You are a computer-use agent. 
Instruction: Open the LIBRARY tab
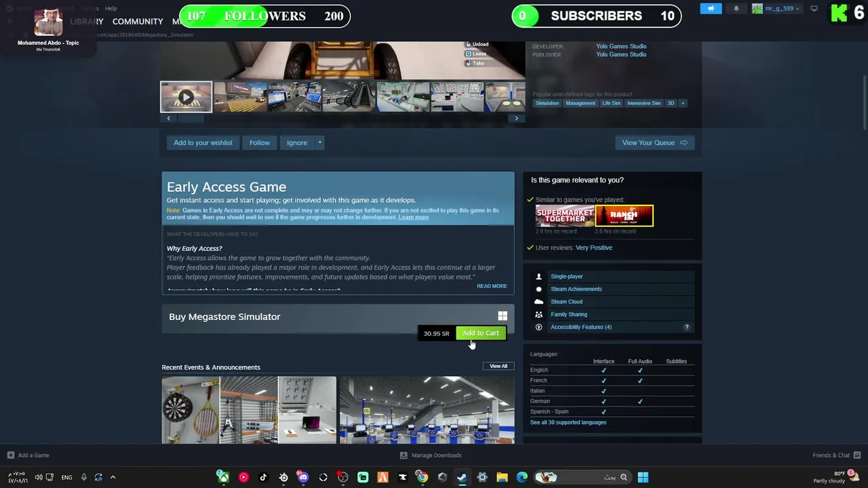pos(87,22)
